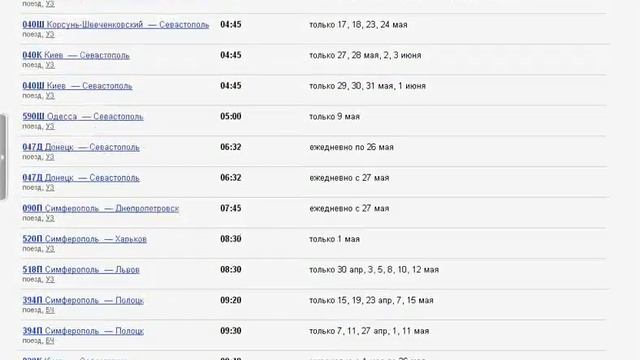Open train 040К Киев — Севастополь link
The width and height of the screenshot is (640, 360).
76,55
